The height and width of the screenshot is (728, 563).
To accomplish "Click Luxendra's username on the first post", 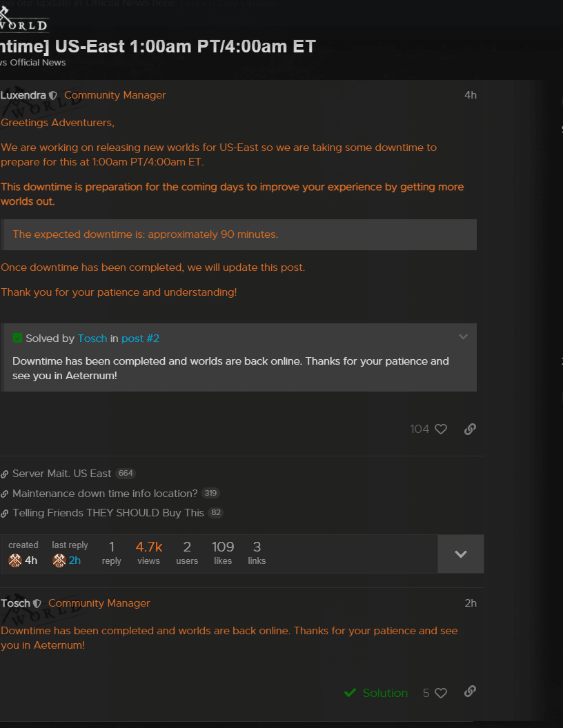I will click(x=23, y=95).
